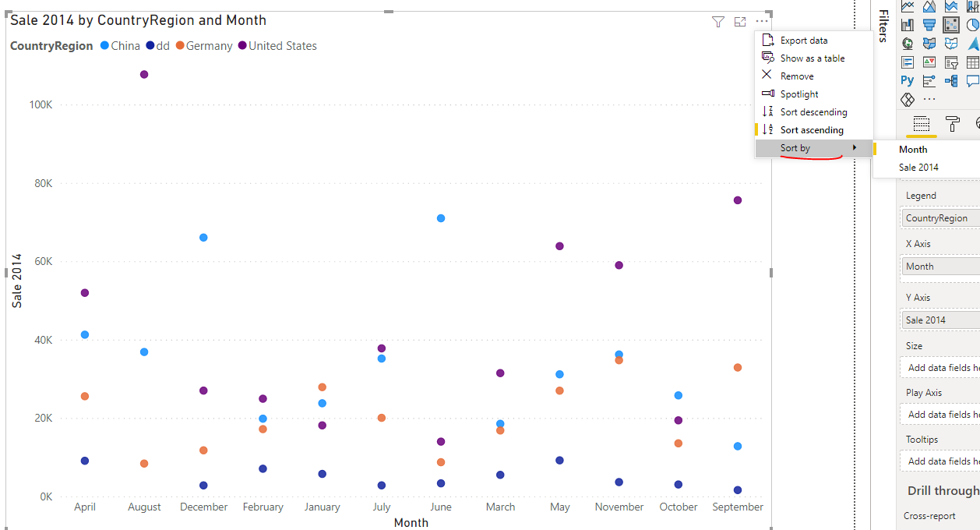The width and height of the screenshot is (980, 530).
Task: Select the China December point near 66K
Action: [203, 238]
